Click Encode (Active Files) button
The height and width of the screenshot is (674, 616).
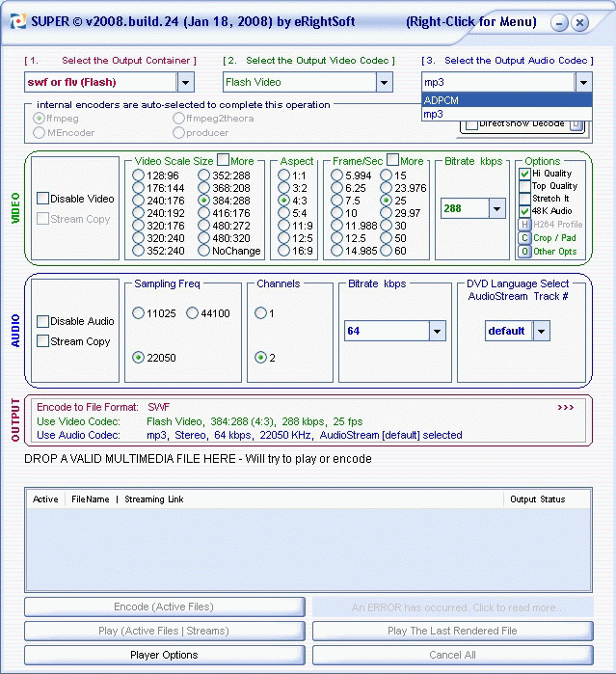click(x=165, y=607)
